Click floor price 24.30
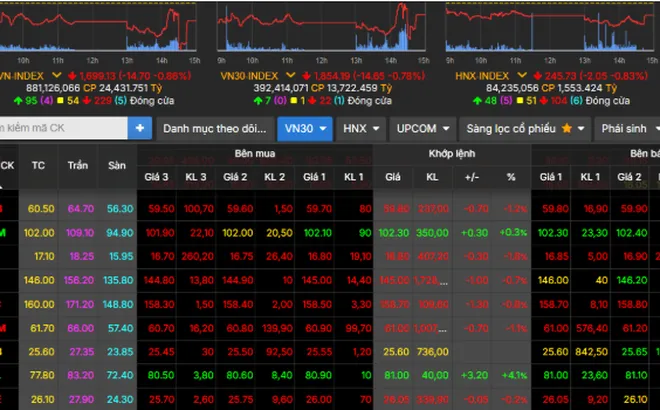 (121, 399)
